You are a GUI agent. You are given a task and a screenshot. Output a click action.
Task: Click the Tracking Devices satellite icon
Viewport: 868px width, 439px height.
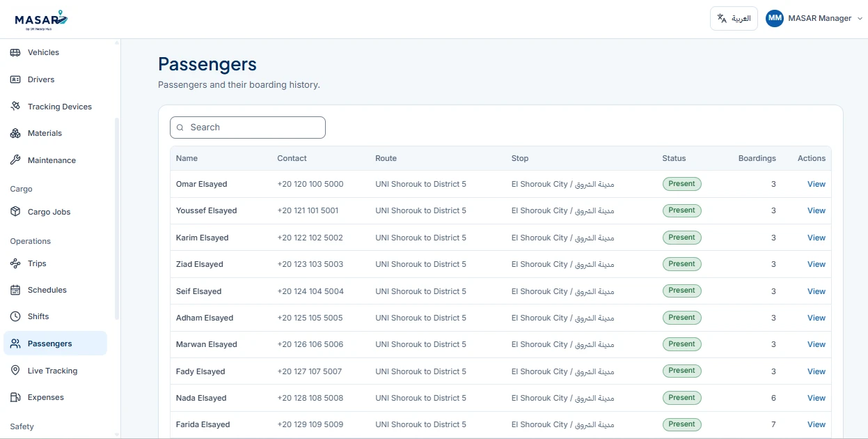tap(15, 107)
